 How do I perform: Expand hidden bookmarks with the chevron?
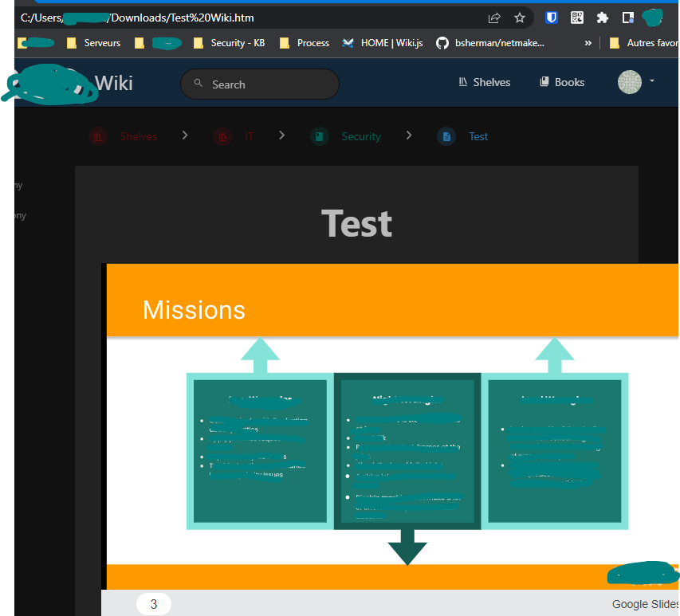(588, 44)
